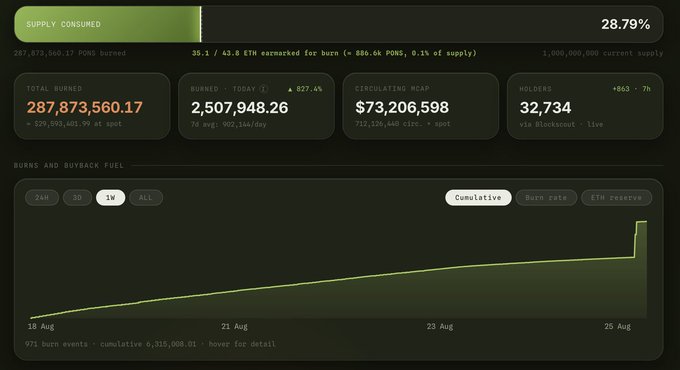Switch chart to ETH reserve view
The width and height of the screenshot is (680, 370).
pyautogui.click(x=616, y=198)
